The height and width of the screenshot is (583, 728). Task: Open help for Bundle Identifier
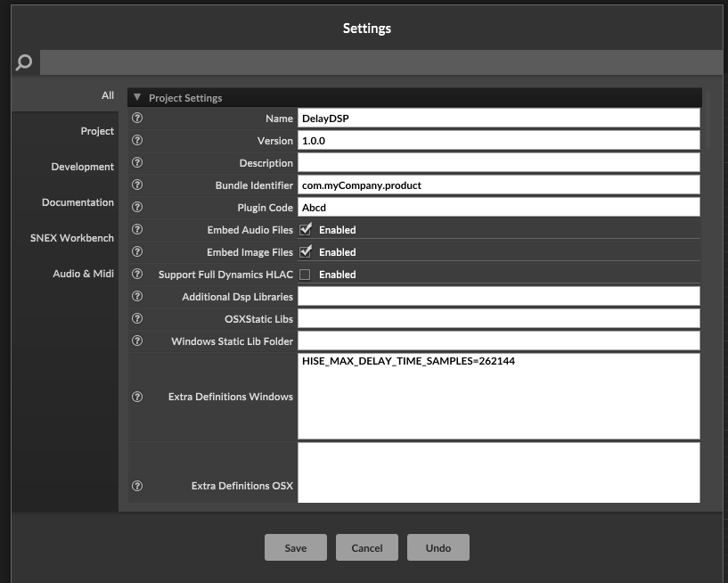(137, 185)
